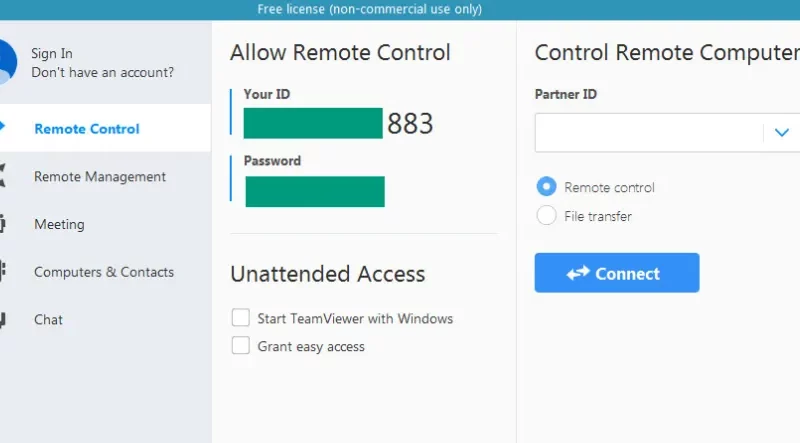The width and height of the screenshot is (800, 443).
Task: Click the hidden Password value
Action: 315,191
